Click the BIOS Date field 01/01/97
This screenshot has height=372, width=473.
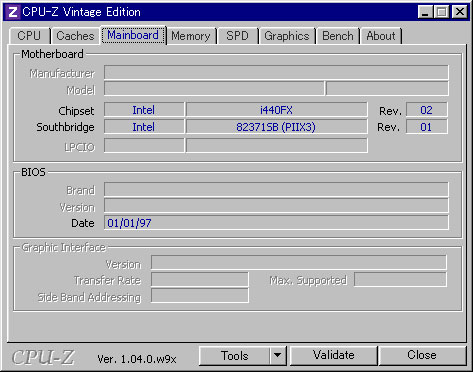(276, 223)
